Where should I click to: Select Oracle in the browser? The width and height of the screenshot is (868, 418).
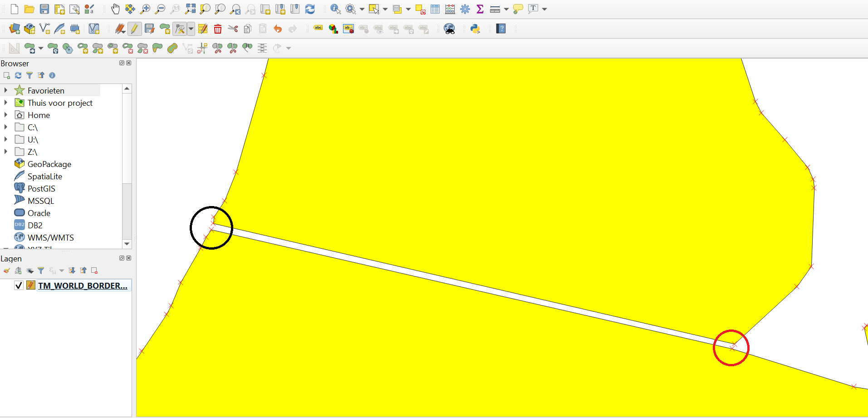click(x=39, y=213)
